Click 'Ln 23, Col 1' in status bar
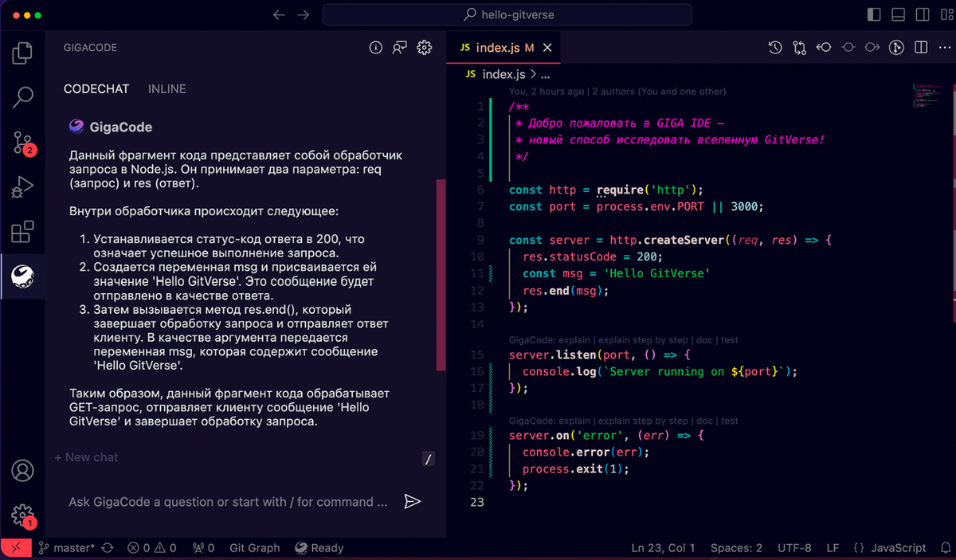This screenshot has width=956, height=560. 663,548
